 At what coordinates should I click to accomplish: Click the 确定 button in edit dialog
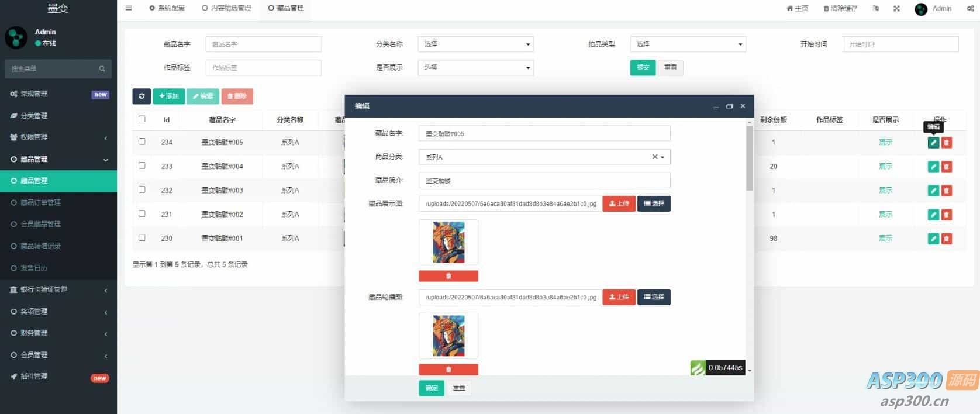432,388
